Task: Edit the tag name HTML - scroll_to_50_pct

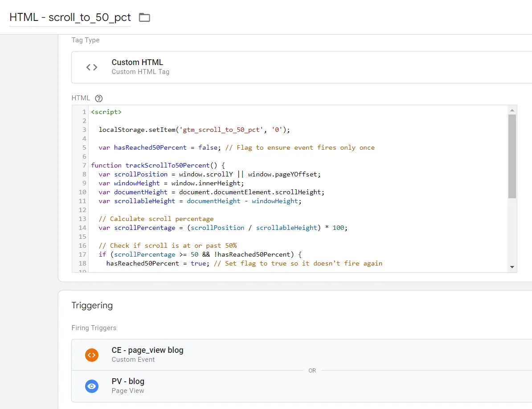Action: (x=70, y=17)
